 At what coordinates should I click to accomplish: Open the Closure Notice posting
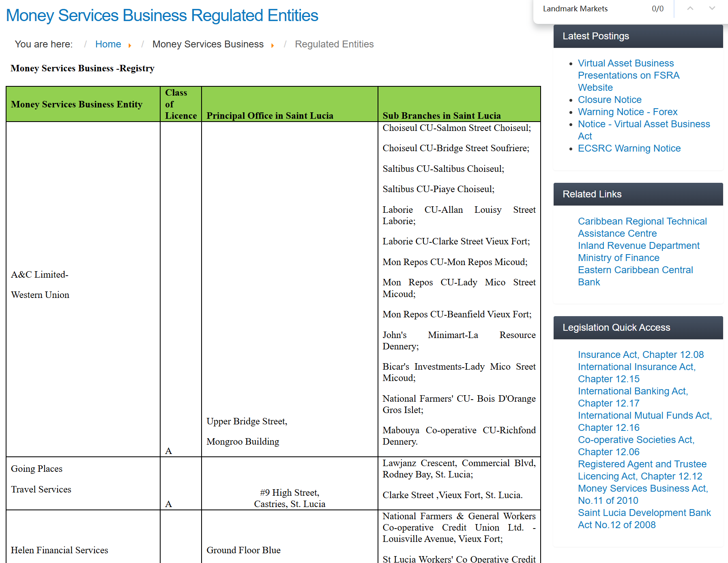coord(610,100)
